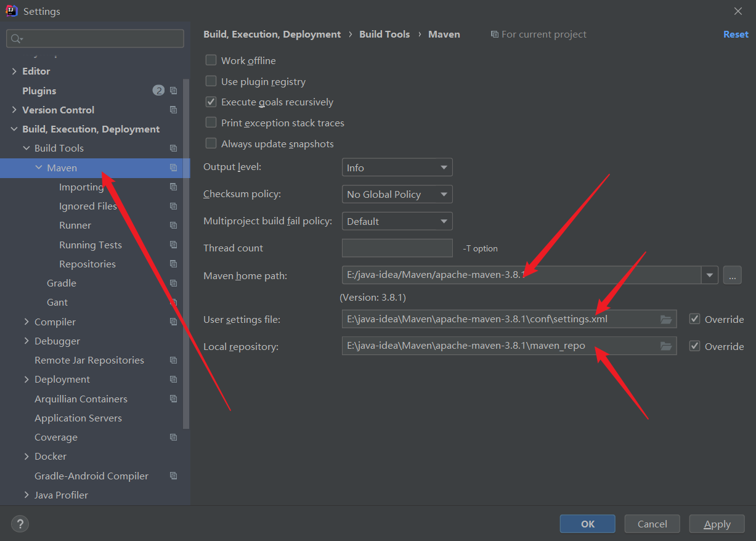This screenshot has height=541, width=756.
Task: Click the Thread count input field
Action: coord(397,248)
